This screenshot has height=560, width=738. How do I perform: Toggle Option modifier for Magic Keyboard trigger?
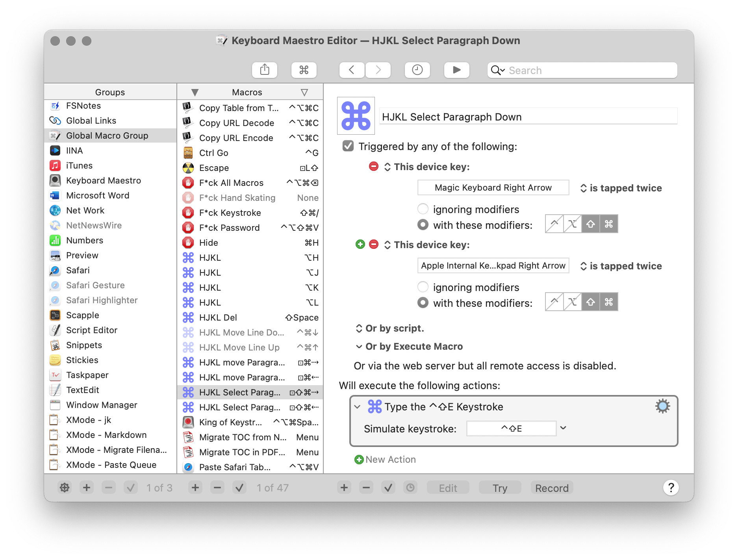573,224
